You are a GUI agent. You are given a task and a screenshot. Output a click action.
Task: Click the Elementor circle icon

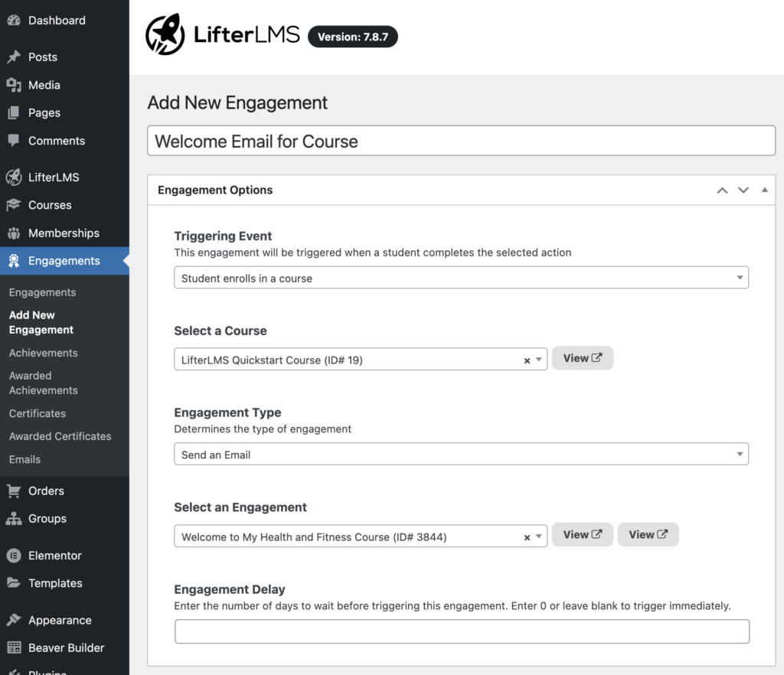click(14, 556)
